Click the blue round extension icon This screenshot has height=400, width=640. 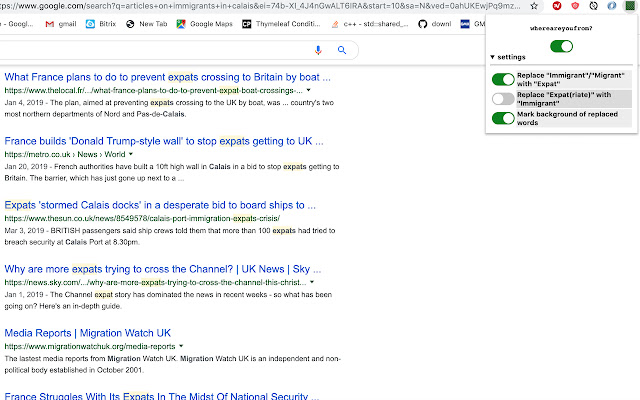tap(611, 6)
